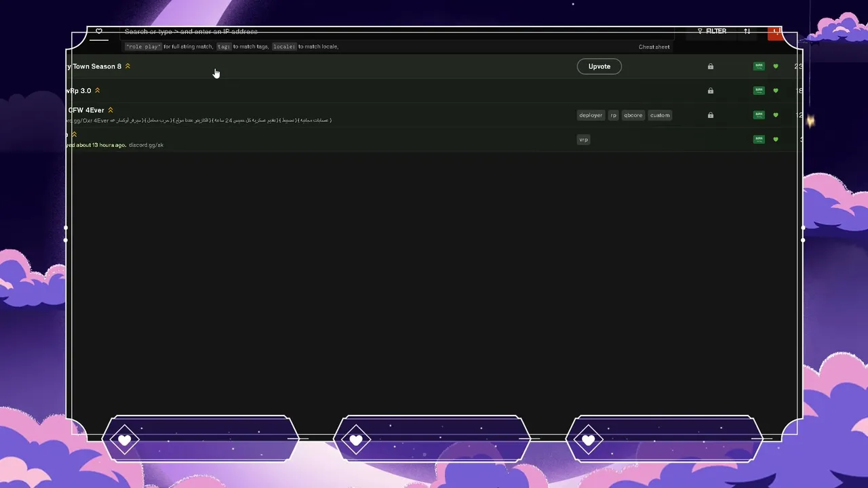Open the sort order arrows menu
Screen dimensions: 868x488
(x=747, y=31)
